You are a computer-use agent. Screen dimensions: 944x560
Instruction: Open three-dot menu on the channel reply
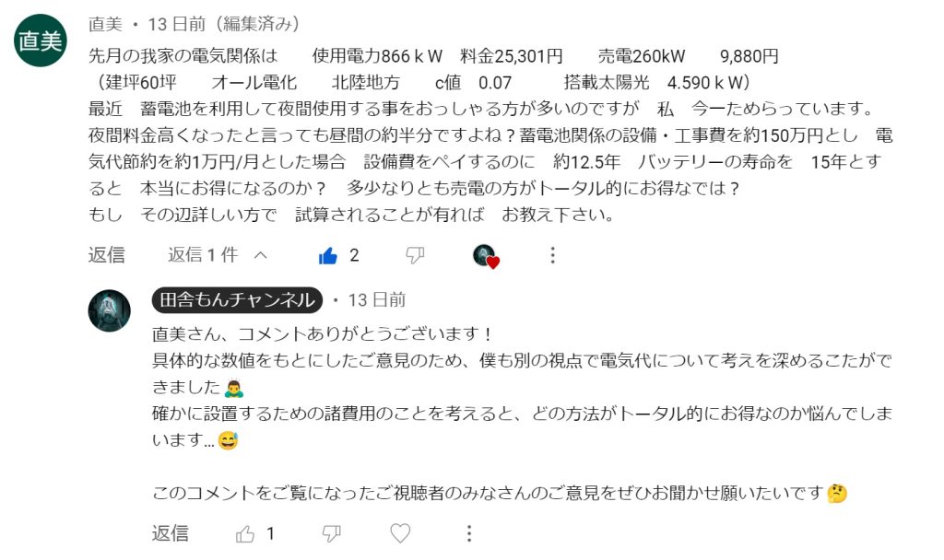point(469,533)
